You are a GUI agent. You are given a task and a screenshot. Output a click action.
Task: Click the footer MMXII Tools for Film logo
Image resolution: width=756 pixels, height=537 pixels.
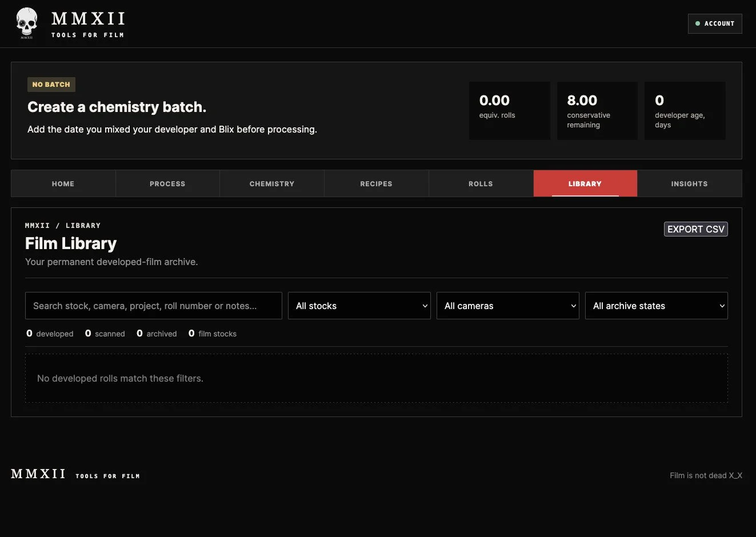pyautogui.click(x=75, y=474)
